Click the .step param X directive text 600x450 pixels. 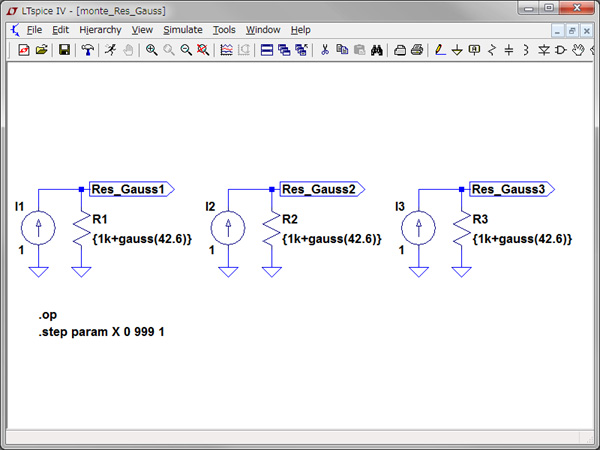click(102, 331)
